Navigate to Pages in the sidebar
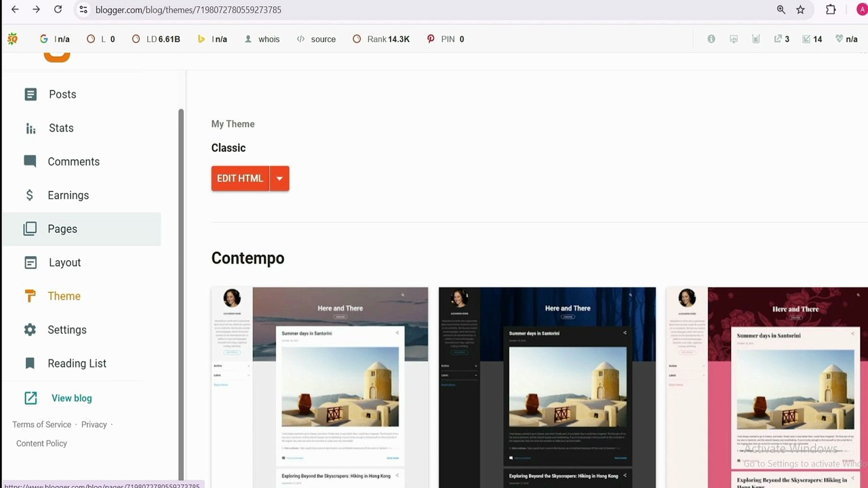The height and width of the screenshot is (488, 868). point(81,229)
